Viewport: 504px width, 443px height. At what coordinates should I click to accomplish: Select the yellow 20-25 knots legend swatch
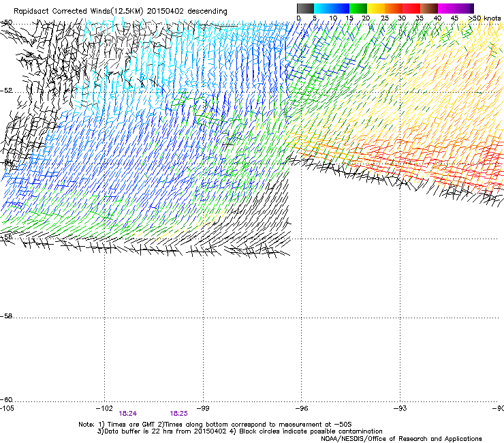376,8
